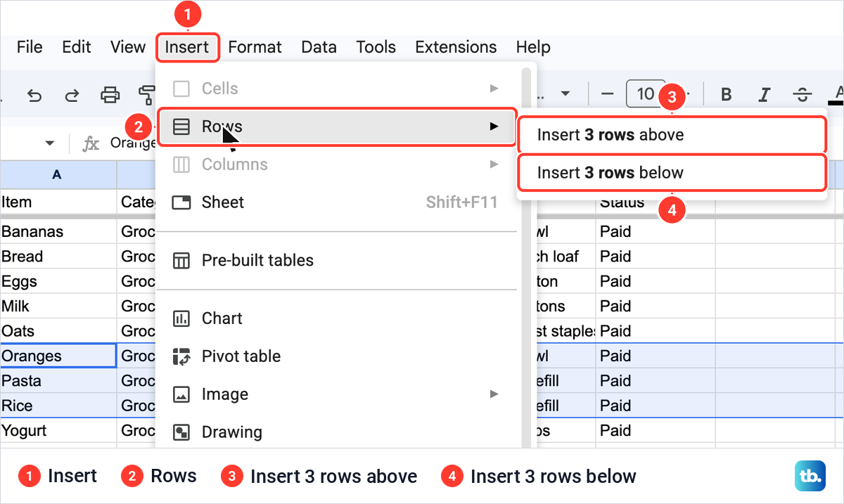Toggle Bold formatting

coord(727,94)
